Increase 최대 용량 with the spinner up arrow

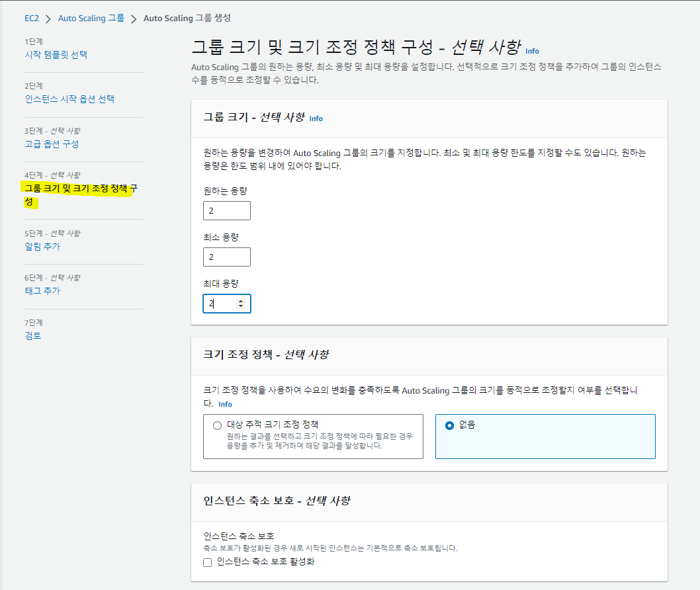click(241, 301)
